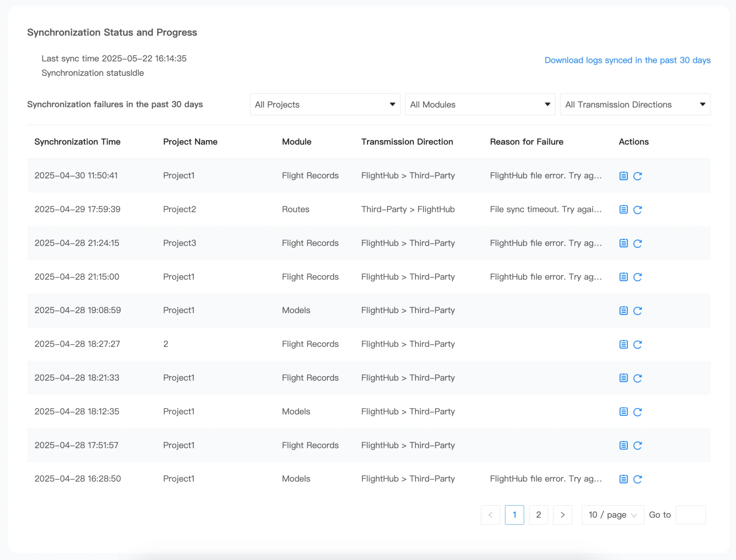Change the 10 / page size selector
736x560 pixels.
pos(613,515)
